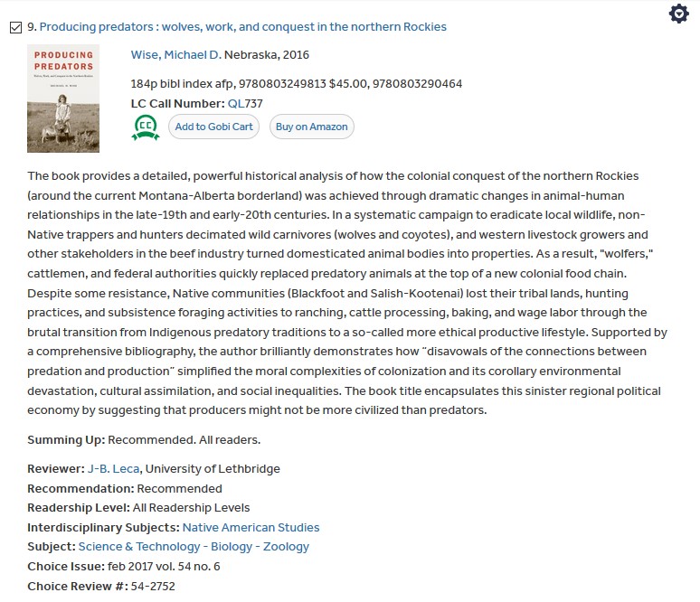
Task: Open the settings gear icon
Action: tap(678, 14)
